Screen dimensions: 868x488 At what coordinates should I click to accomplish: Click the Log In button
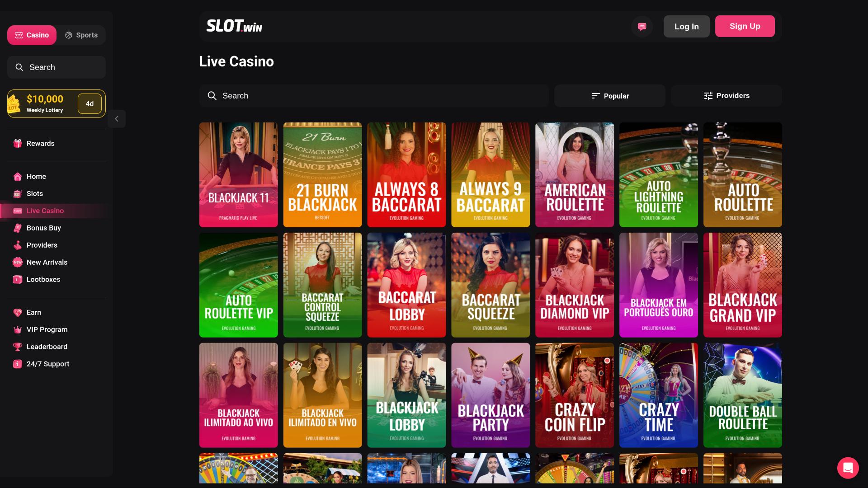pyautogui.click(x=686, y=27)
